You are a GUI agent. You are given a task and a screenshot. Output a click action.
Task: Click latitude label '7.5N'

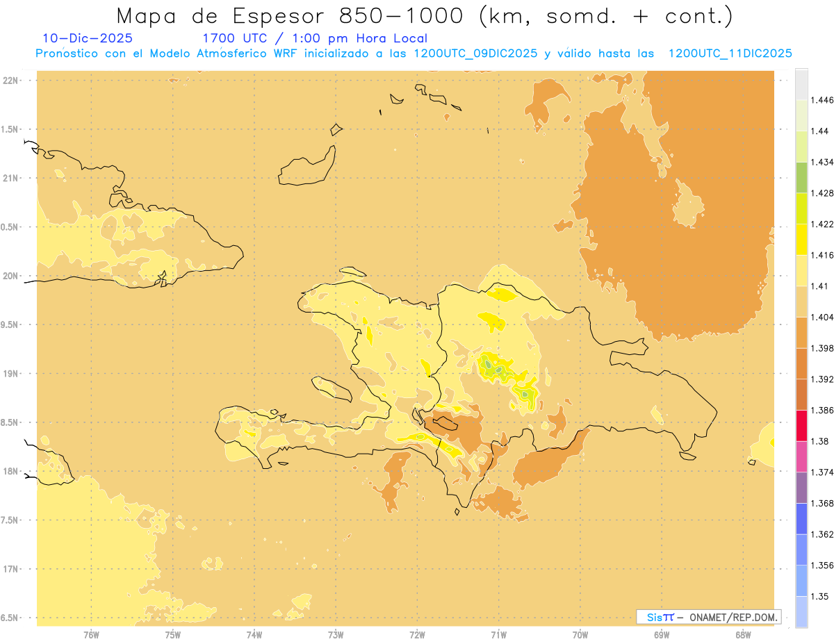point(10,520)
